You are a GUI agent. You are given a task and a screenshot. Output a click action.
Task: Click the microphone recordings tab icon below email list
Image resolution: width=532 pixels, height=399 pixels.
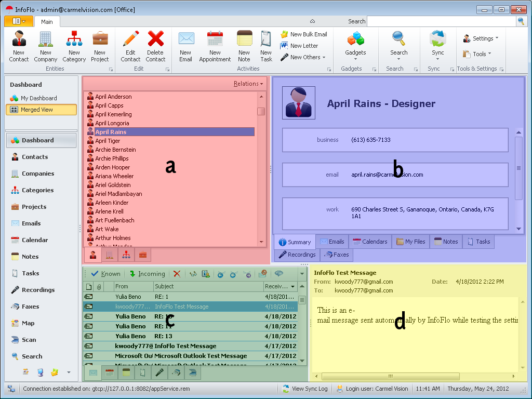point(160,373)
